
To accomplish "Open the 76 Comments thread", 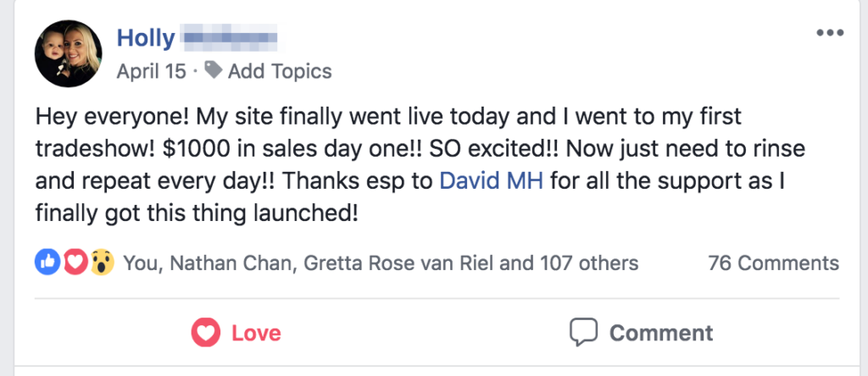I will pyautogui.click(x=773, y=263).
